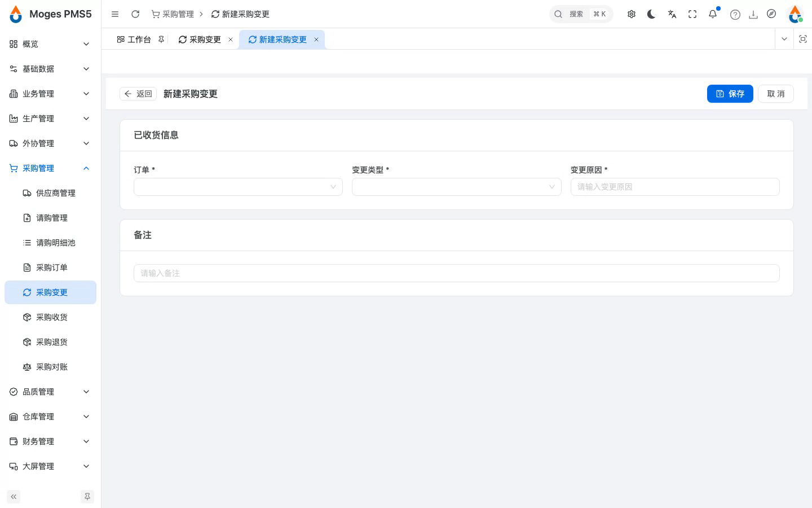Collapse 采购管理 menu
The image size is (812, 508).
50,168
